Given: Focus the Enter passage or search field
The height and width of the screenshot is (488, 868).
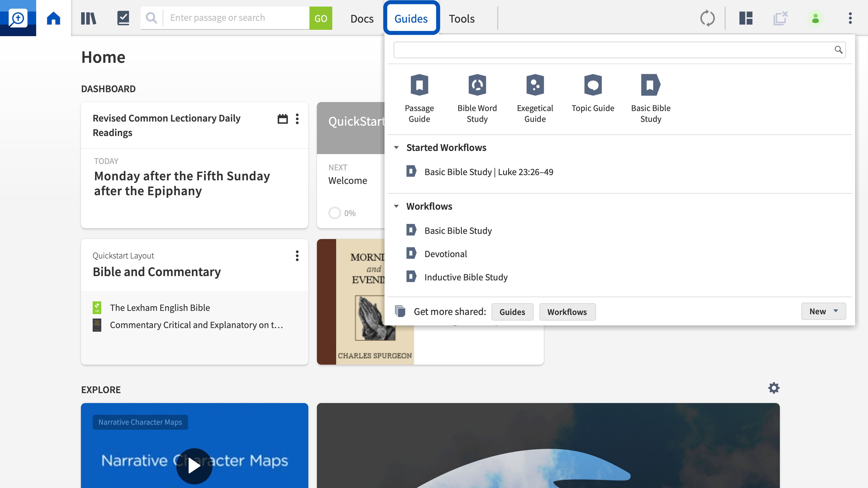Looking at the screenshot, I should [x=236, y=18].
